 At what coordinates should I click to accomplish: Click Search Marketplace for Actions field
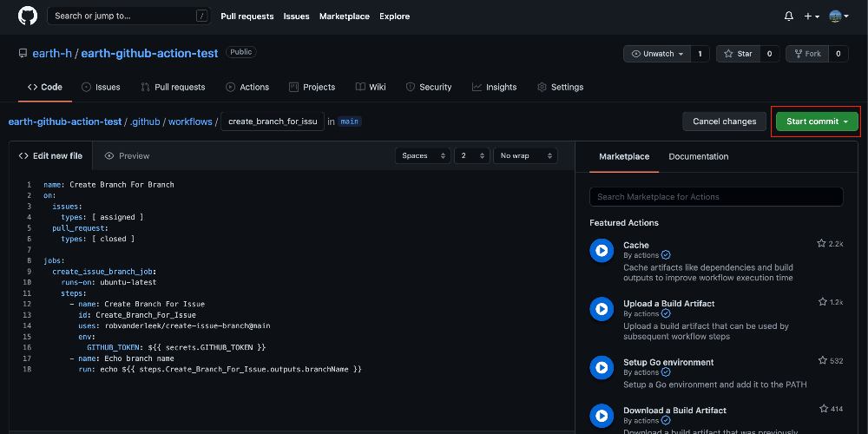click(x=716, y=196)
